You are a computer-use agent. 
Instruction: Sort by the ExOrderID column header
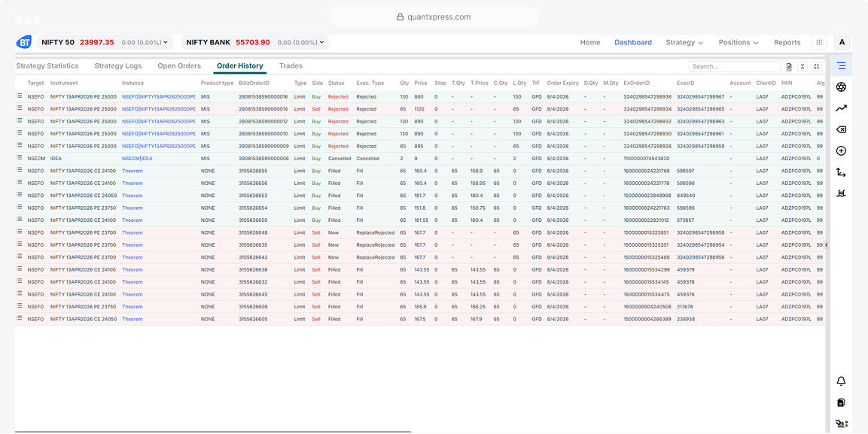[637, 83]
